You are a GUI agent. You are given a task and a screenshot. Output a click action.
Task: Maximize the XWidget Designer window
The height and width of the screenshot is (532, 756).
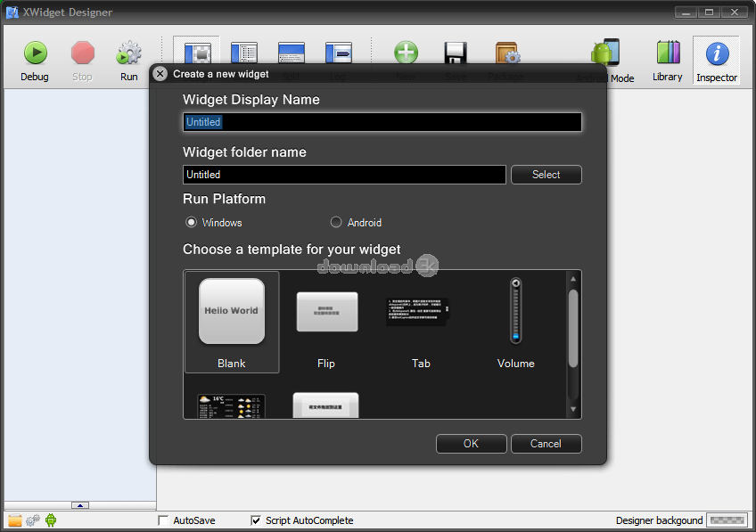pos(710,12)
